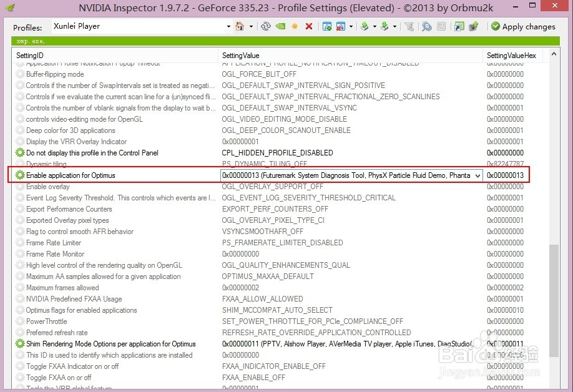Screen dimensions: 573x392
Task: Select Deep color for 3D applications setting
Action: [71, 130]
